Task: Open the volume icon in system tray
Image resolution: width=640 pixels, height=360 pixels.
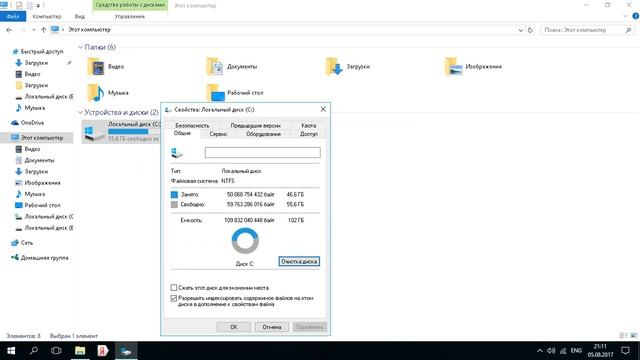Action: click(x=551, y=351)
